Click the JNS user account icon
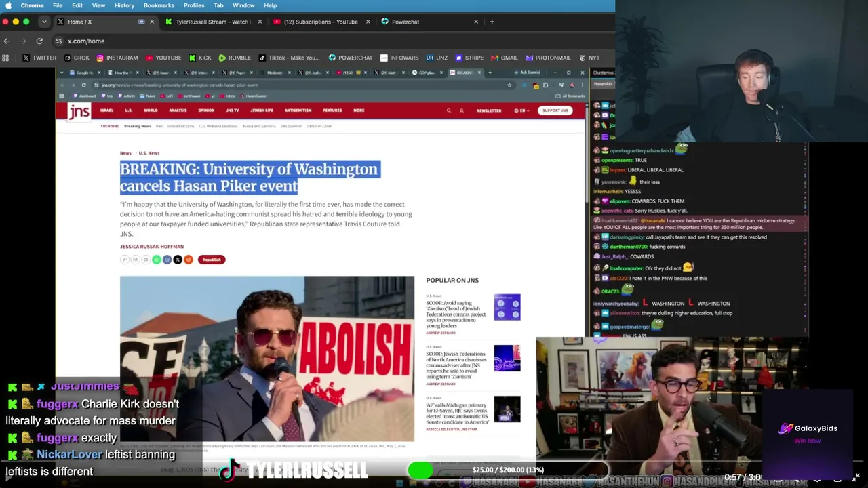The width and height of the screenshot is (868, 488). [x=461, y=110]
